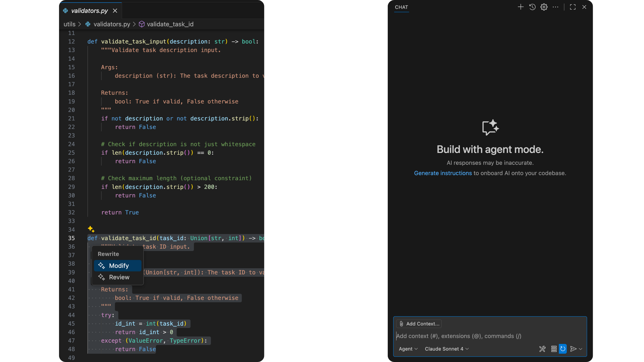Click the configure tools wrench icon
Image resolution: width=644 pixels, height=362 pixels.
542,349
